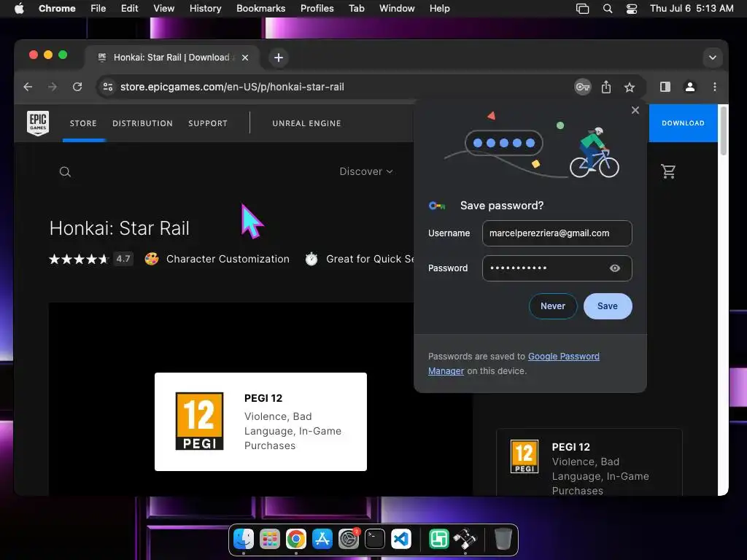Open the Trash in the dock
This screenshot has height=560, width=747.
click(503, 539)
